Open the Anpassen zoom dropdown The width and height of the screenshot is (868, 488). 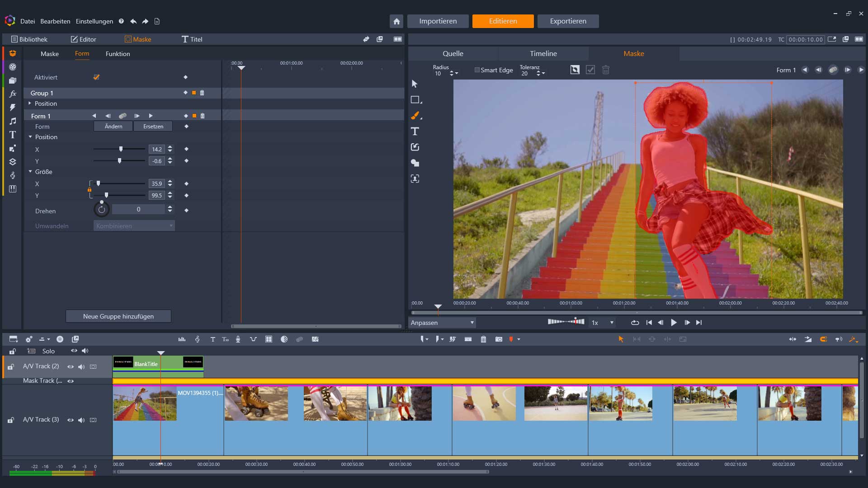442,323
